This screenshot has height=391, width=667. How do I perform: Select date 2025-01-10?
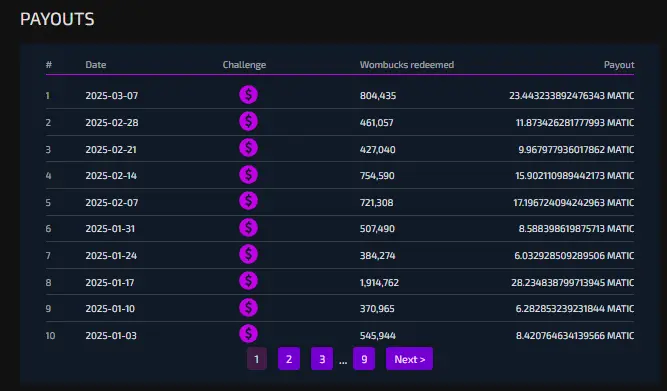pos(110,309)
